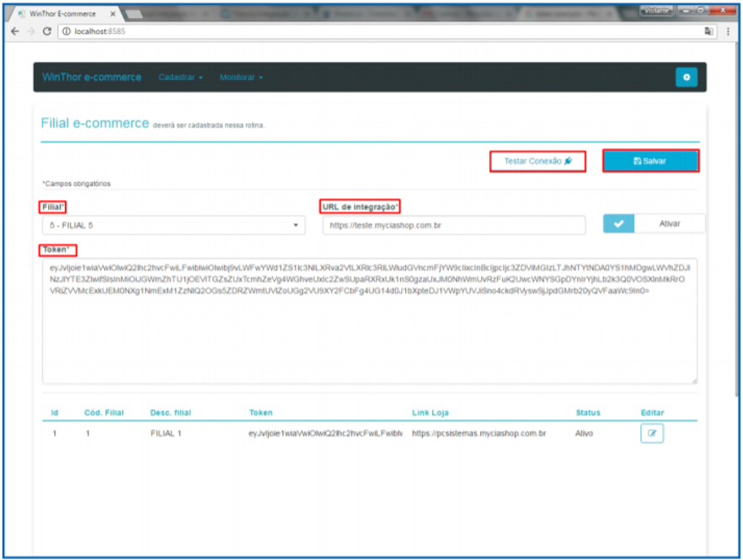Image resolution: width=743 pixels, height=560 pixels.
Task: Click the edit icon for FILIAL 1 row
Action: (x=651, y=434)
